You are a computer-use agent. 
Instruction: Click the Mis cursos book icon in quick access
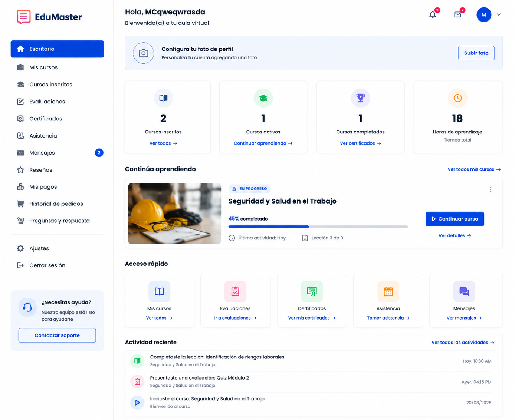pyautogui.click(x=159, y=291)
